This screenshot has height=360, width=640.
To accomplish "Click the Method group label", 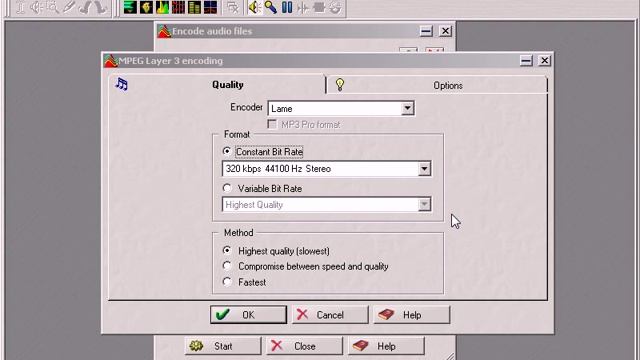I will click(x=238, y=233).
